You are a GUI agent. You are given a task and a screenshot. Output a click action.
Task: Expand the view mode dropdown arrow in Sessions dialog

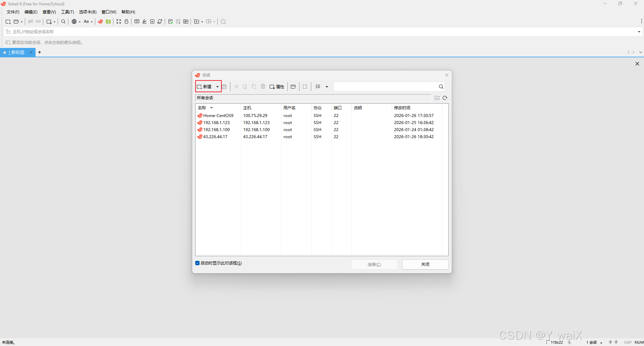pyautogui.click(x=327, y=87)
